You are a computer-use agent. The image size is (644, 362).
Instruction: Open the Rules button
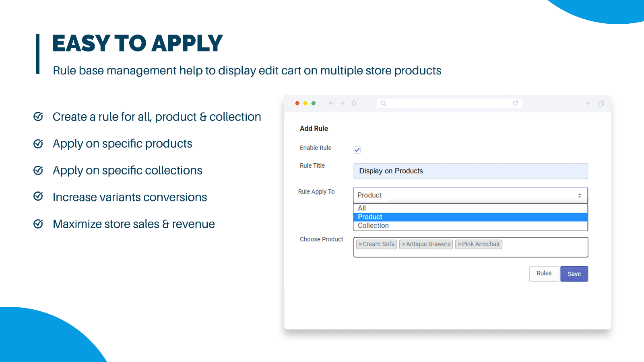tap(544, 274)
